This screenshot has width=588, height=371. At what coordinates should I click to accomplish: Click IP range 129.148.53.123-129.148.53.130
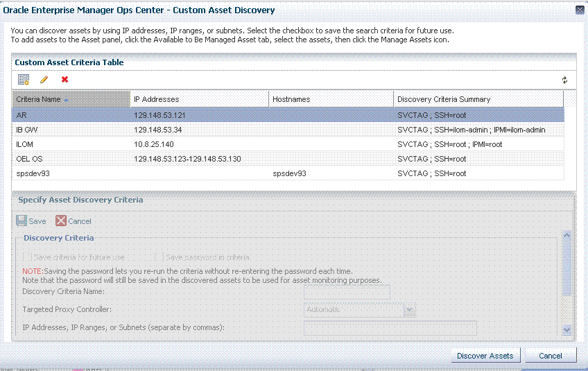(x=187, y=159)
